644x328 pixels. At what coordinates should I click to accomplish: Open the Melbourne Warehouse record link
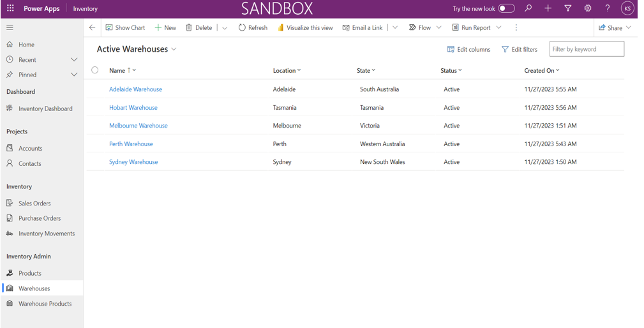138,126
